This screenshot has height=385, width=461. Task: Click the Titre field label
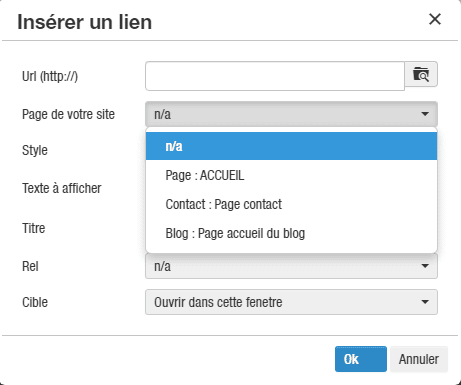pos(34,228)
